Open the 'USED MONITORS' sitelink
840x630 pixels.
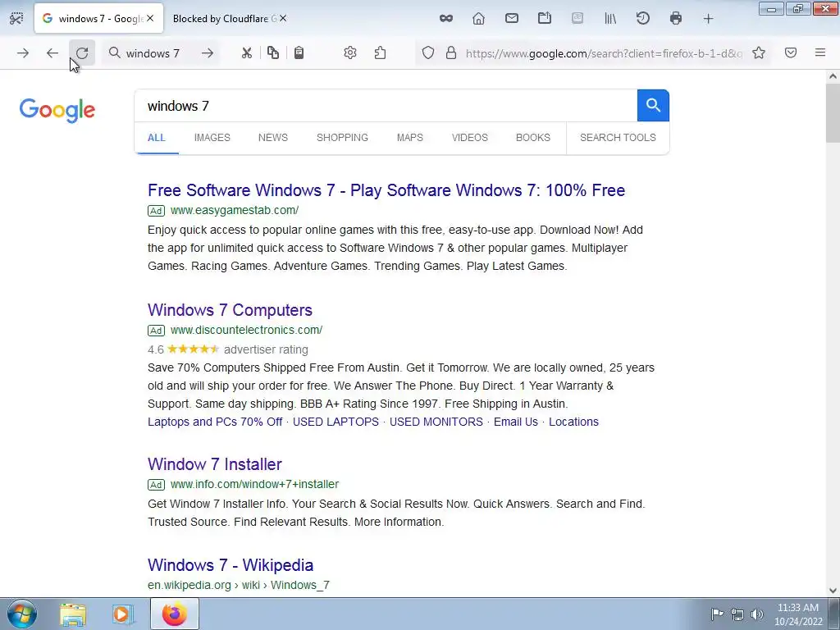tap(436, 422)
